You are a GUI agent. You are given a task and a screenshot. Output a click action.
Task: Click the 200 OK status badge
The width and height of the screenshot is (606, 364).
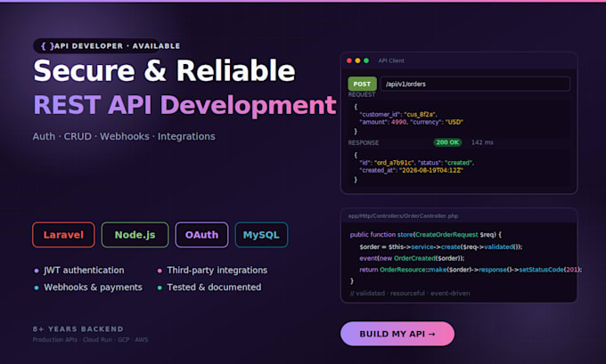(x=447, y=142)
